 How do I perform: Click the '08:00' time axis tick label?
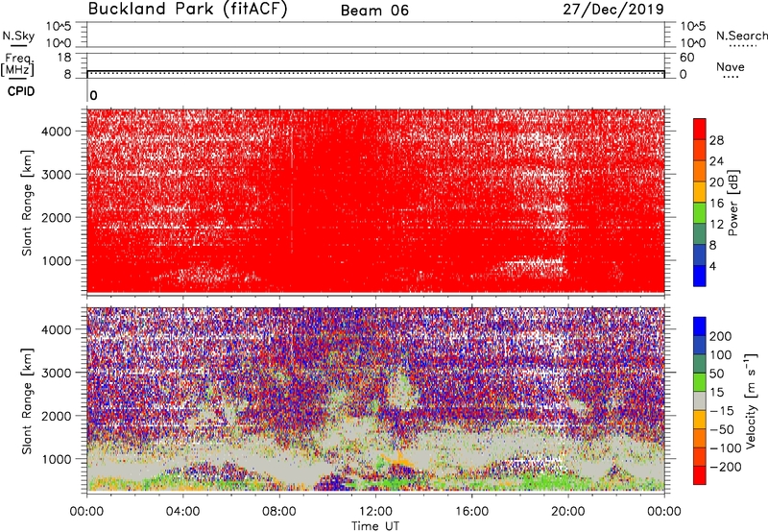point(279,512)
